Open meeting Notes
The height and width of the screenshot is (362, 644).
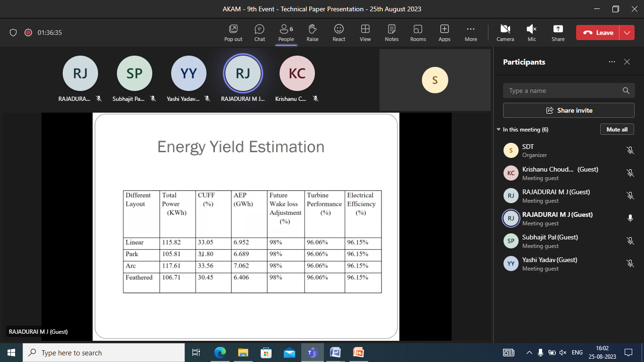(391, 32)
